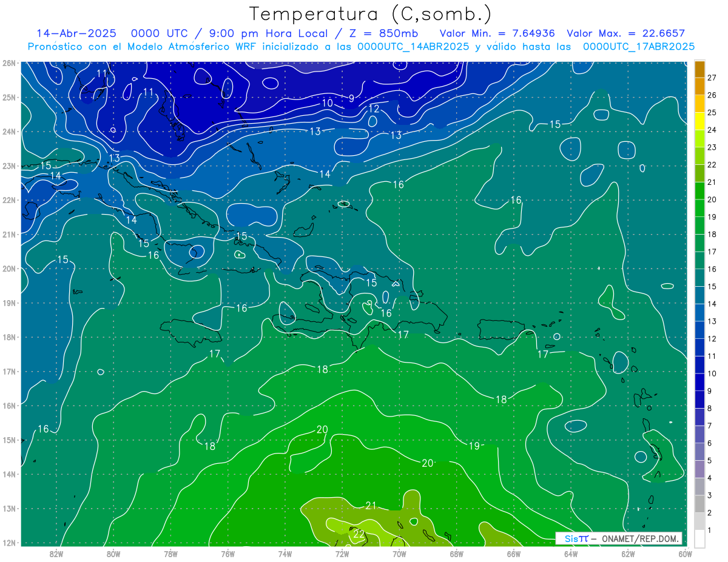Click the "Valor Max. = 22.6657" value
This screenshot has height=562, width=728.
pos(625,33)
